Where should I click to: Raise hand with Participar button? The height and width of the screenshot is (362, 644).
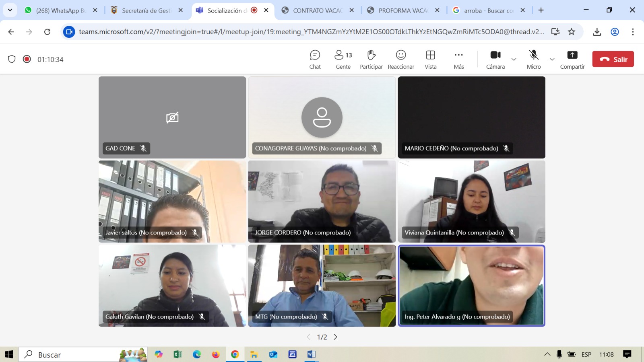pos(371,59)
